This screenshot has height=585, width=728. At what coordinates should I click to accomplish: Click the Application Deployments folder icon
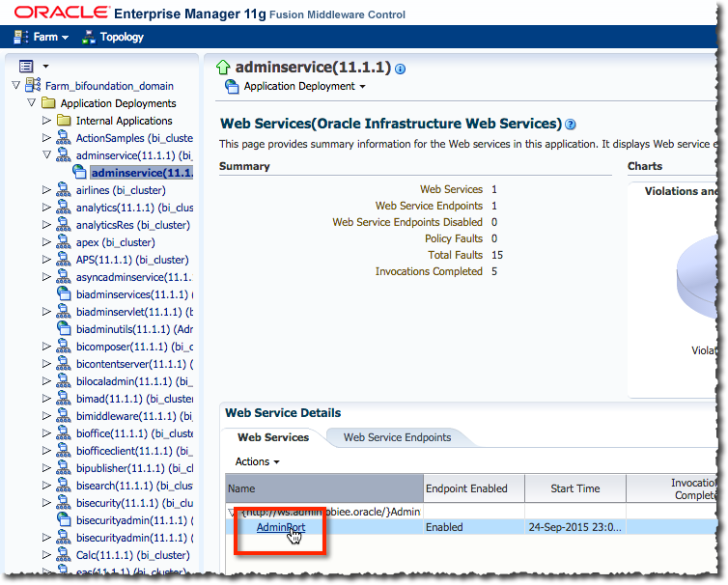47,103
